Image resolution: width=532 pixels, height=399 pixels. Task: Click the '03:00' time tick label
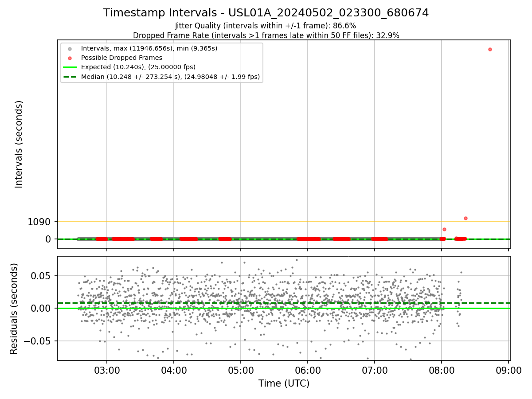(106, 371)
